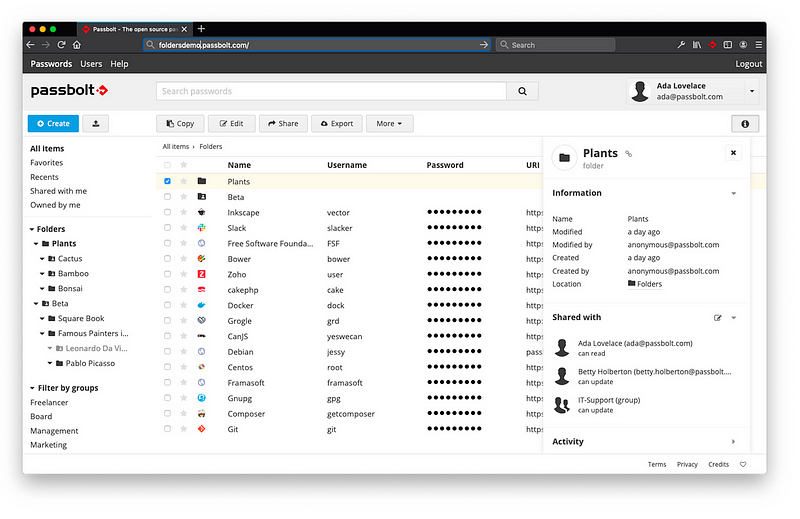Click the Share button
The width and height of the screenshot is (800, 519).
point(283,123)
